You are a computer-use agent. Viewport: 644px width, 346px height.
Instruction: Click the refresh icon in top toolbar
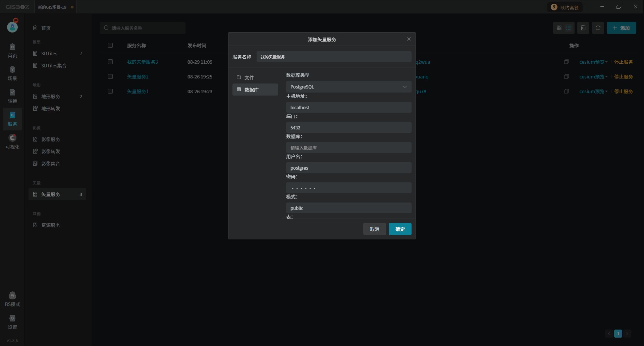pyautogui.click(x=598, y=28)
